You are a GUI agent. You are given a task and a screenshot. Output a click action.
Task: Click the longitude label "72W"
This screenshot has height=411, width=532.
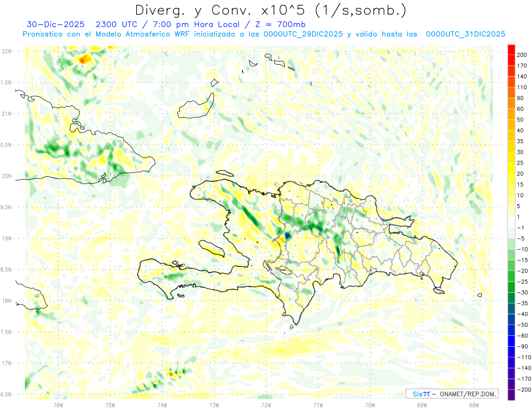point(266,405)
